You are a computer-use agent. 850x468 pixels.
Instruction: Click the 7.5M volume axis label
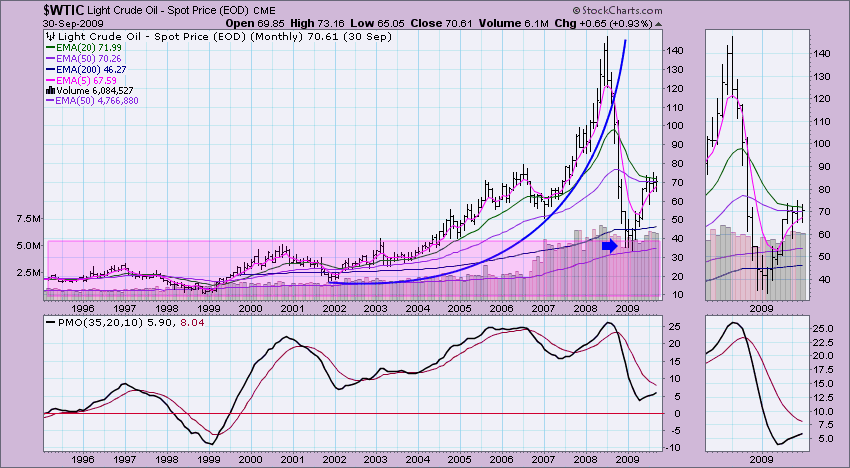click(x=30, y=219)
